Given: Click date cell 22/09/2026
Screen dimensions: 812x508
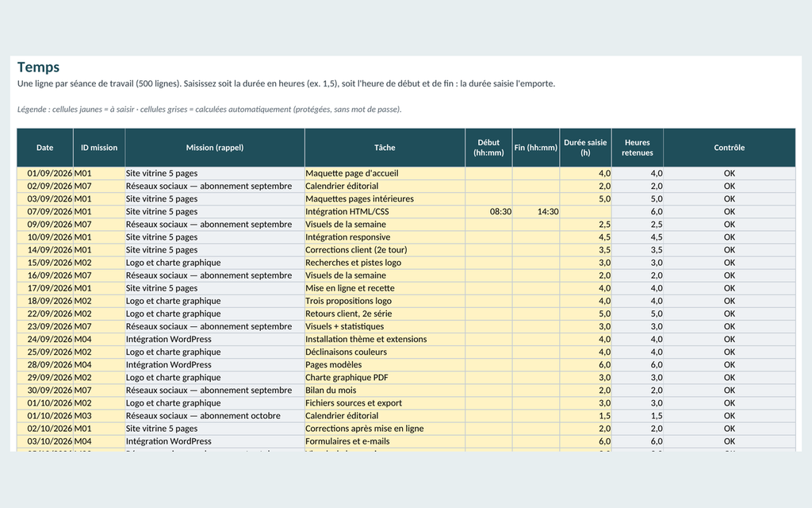Looking at the screenshot, I should (x=45, y=314).
